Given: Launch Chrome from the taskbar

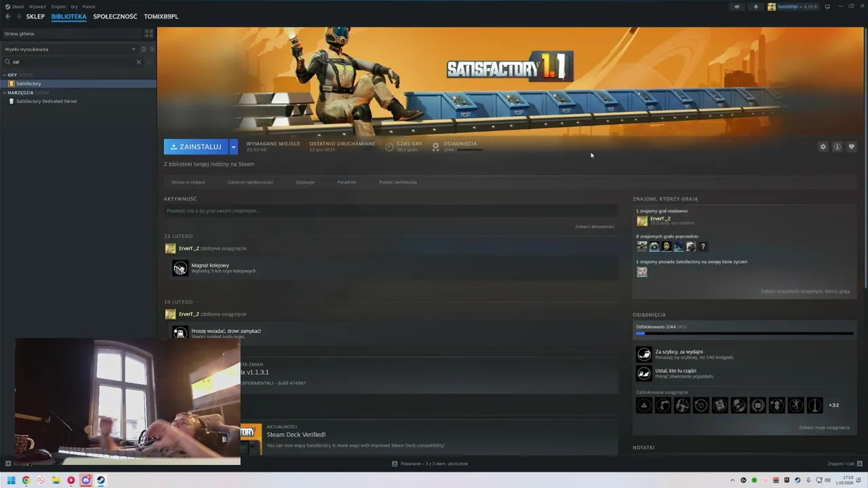Looking at the screenshot, I should [26, 481].
